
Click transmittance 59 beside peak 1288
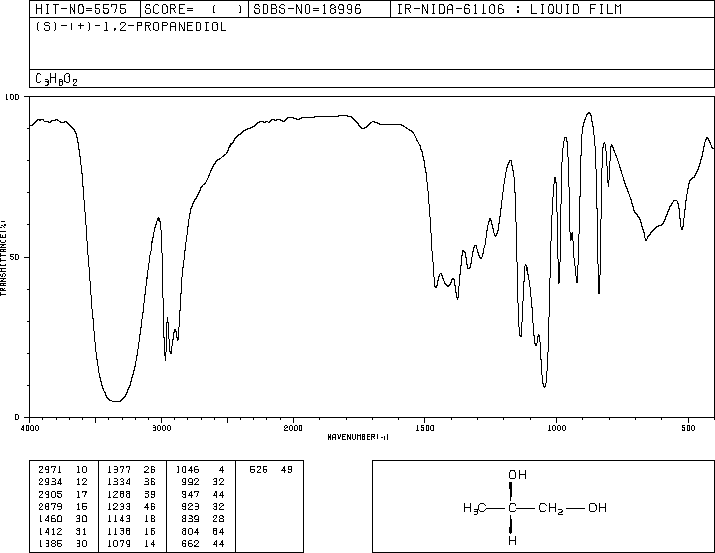point(150,494)
